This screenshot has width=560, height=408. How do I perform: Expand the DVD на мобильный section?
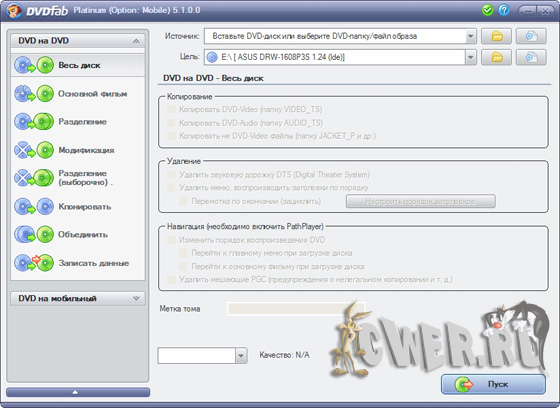tap(78, 298)
